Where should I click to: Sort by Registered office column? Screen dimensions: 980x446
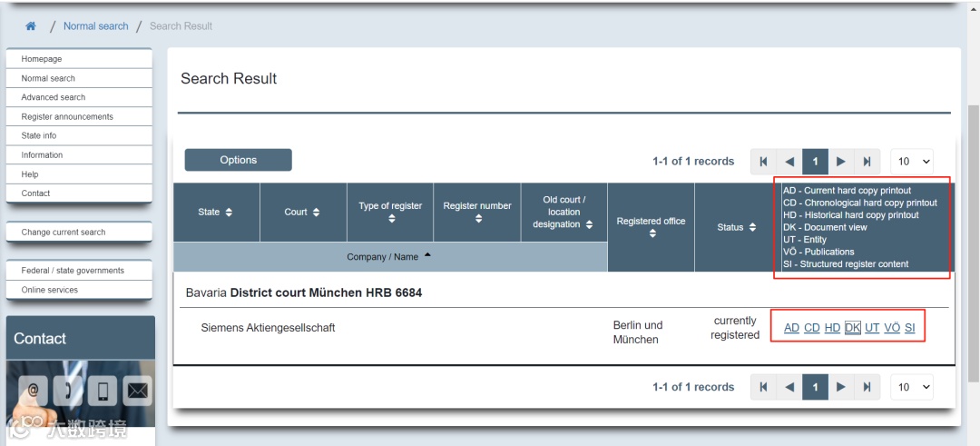pos(651,227)
